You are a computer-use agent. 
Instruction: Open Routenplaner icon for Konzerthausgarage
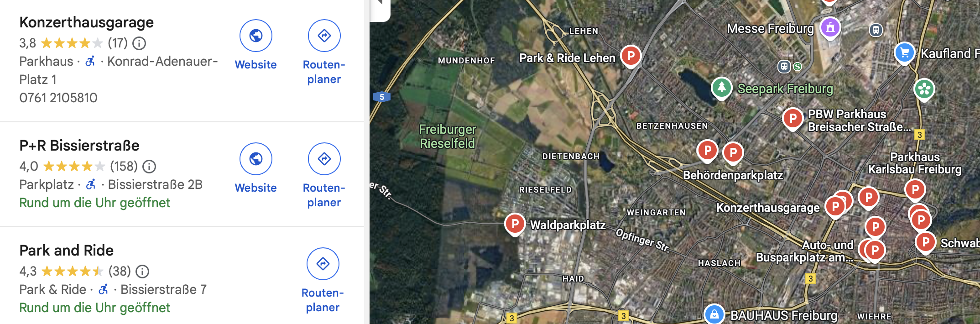click(x=324, y=36)
